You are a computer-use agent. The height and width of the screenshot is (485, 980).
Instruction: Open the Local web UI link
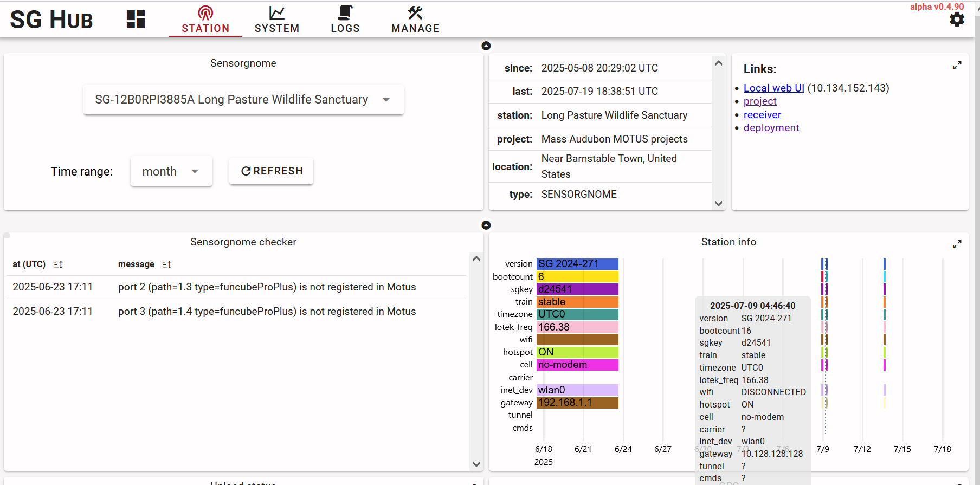[773, 88]
